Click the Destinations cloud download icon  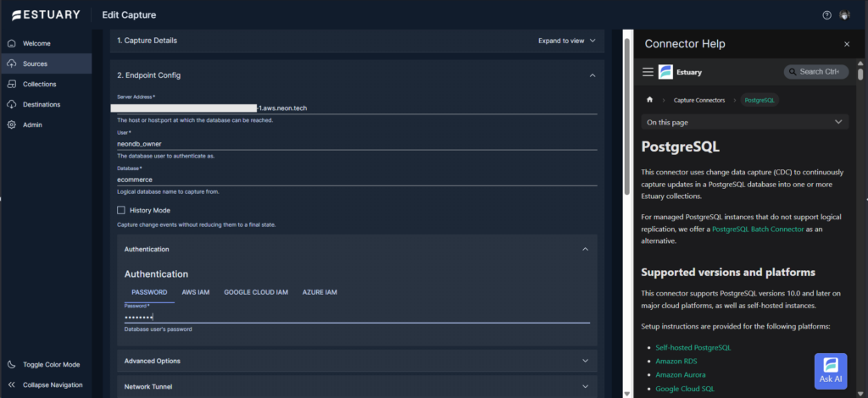click(12, 104)
